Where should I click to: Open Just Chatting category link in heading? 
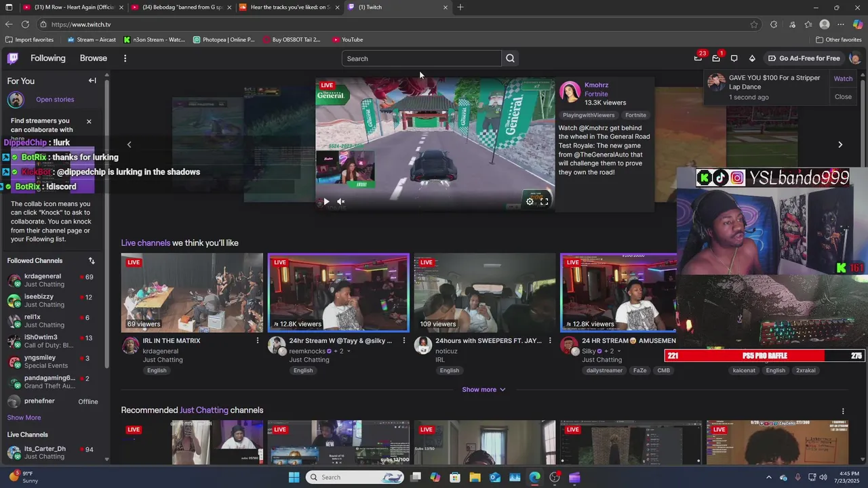tap(203, 410)
